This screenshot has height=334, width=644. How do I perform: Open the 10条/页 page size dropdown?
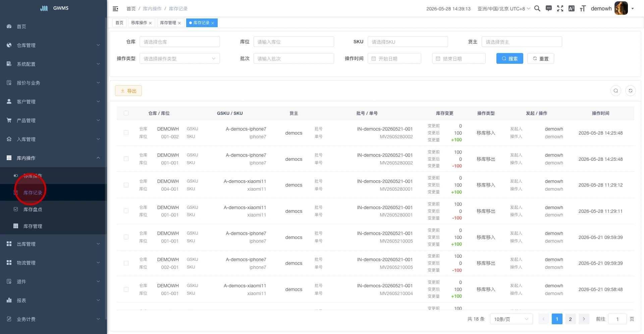(x=512, y=319)
